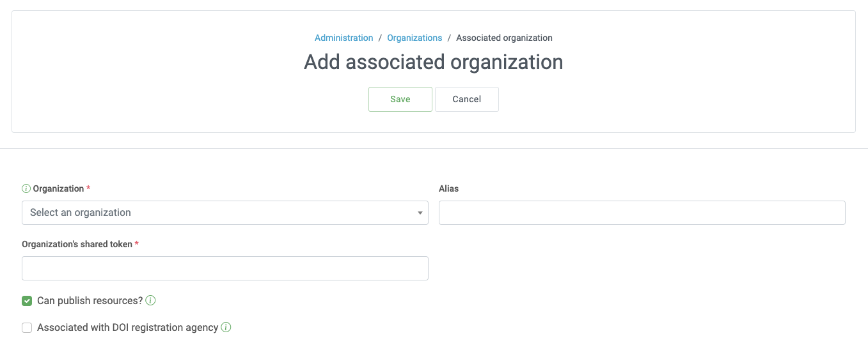The image size is (868, 352).
Task: Click the Organization's shared token input
Action: [225, 268]
